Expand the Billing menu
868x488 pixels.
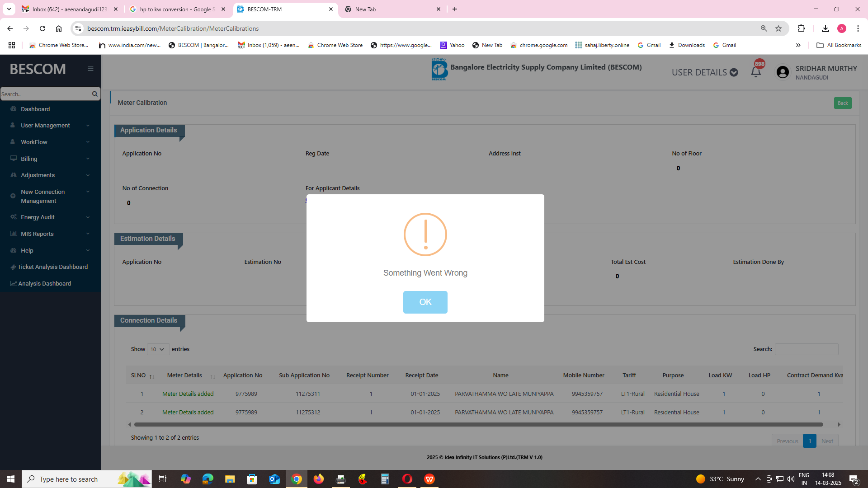pos(51,159)
